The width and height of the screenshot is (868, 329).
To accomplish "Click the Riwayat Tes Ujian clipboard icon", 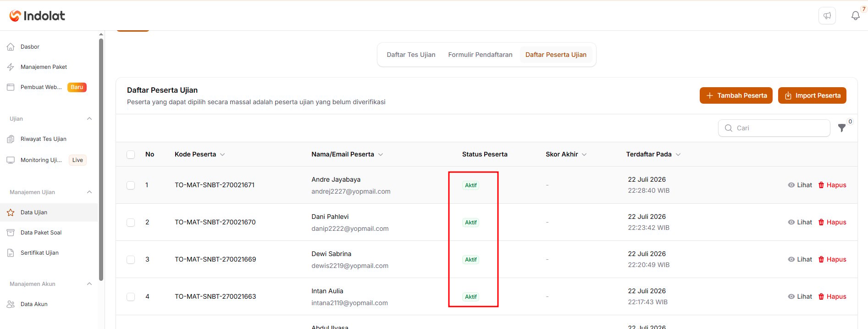I will 11,139.
